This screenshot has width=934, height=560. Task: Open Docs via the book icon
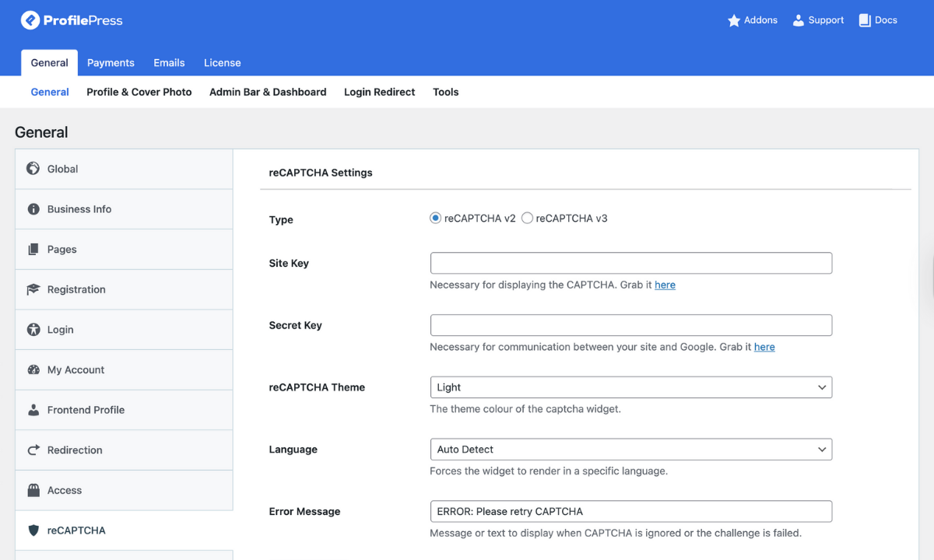click(865, 21)
